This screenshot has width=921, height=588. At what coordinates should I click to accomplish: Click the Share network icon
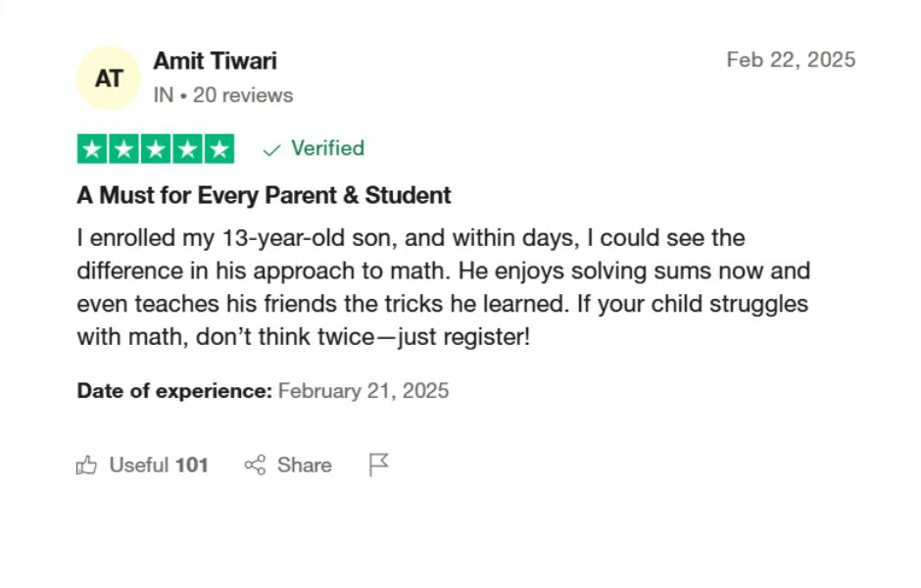pyautogui.click(x=255, y=465)
